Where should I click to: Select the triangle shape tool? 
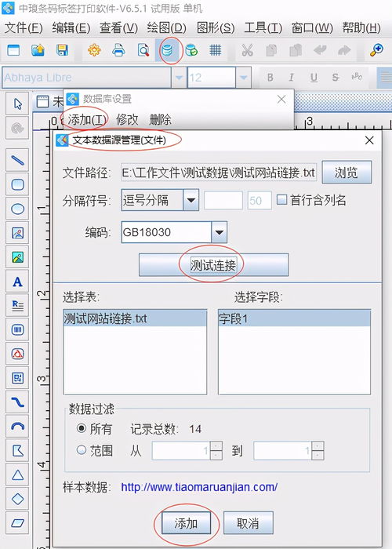point(17,475)
